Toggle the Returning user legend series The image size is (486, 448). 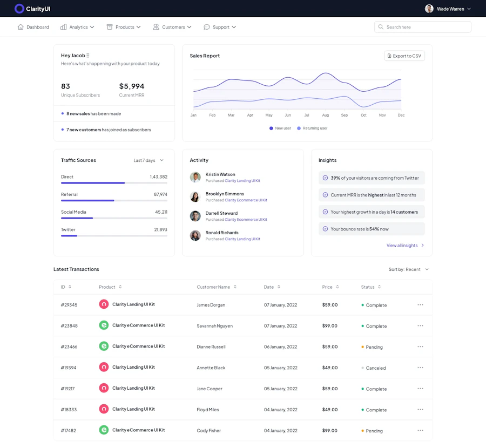click(x=312, y=128)
